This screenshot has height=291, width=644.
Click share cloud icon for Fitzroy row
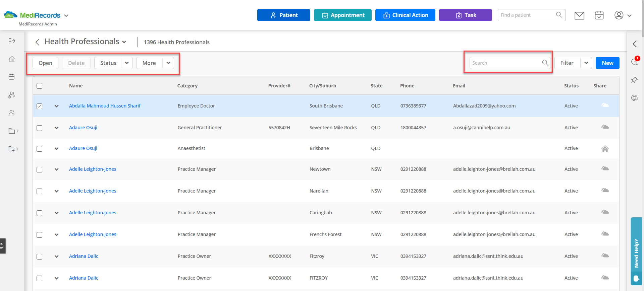(x=605, y=256)
